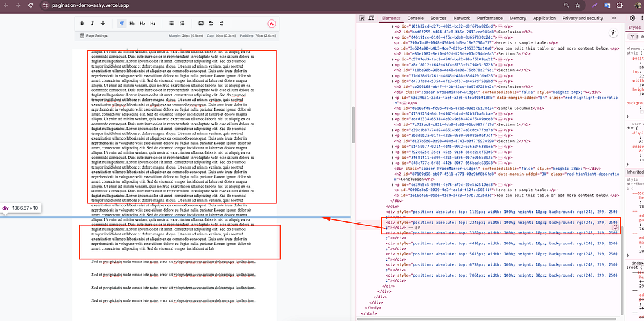Click the browser back arrow

[6, 5]
